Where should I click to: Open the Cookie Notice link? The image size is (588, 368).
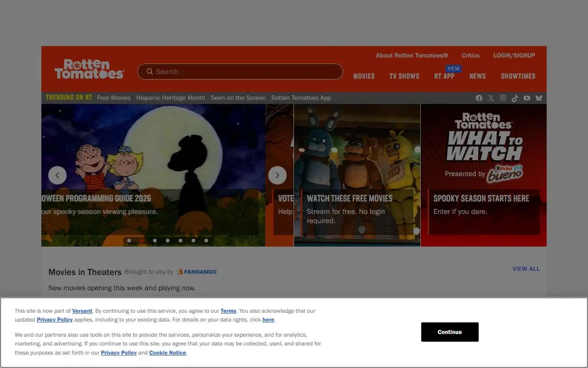point(168,353)
